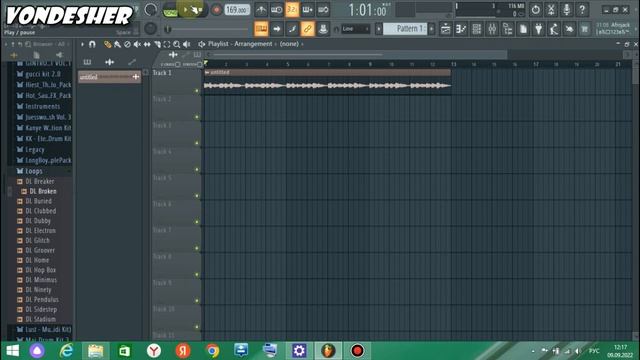This screenshot has height=360, width=640.
Task: Adjust the main pitch knob
Action: [151, 29]
